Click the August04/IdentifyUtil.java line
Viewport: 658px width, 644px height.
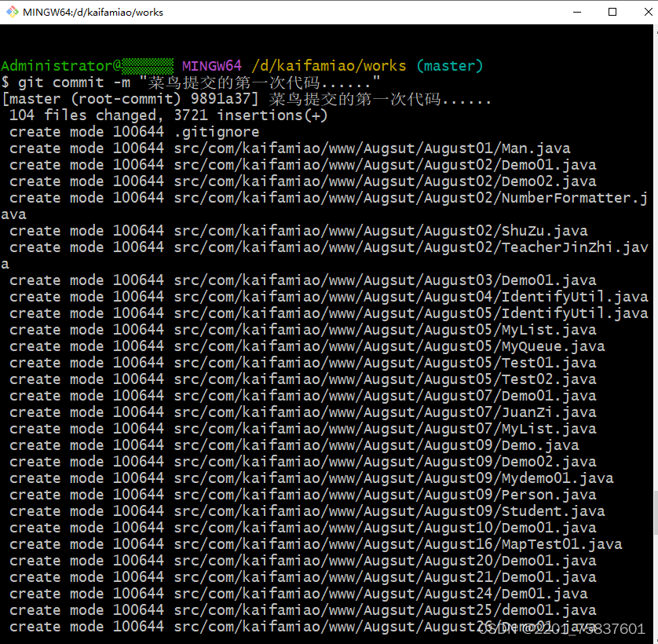328,297
